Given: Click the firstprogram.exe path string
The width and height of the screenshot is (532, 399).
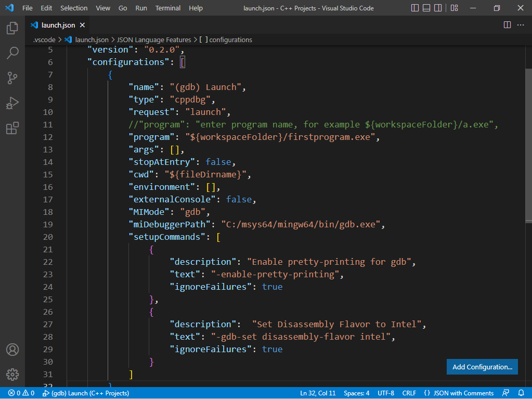Looking at the screenshot, I should [280, 137].
